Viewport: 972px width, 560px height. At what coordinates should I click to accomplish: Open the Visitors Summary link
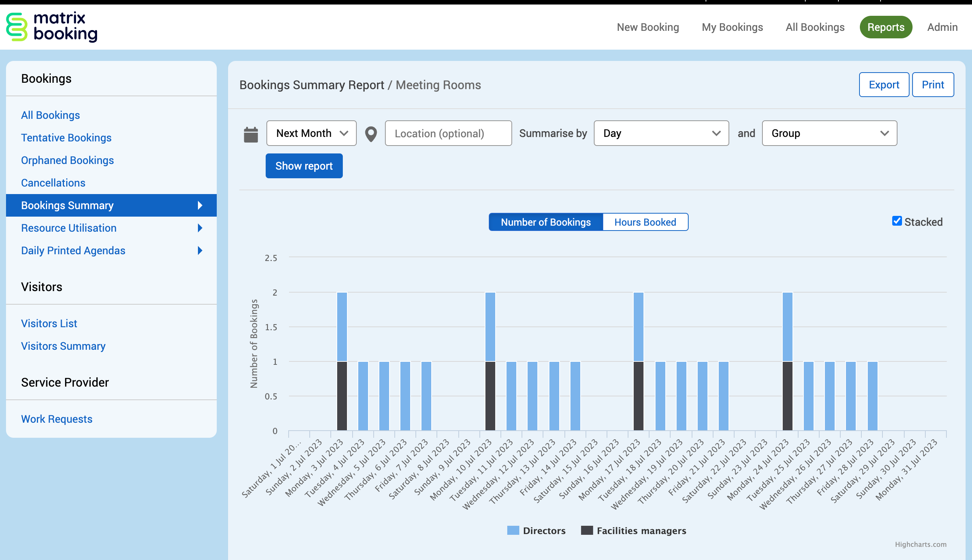pyautogui.click(x=63, y=346)
